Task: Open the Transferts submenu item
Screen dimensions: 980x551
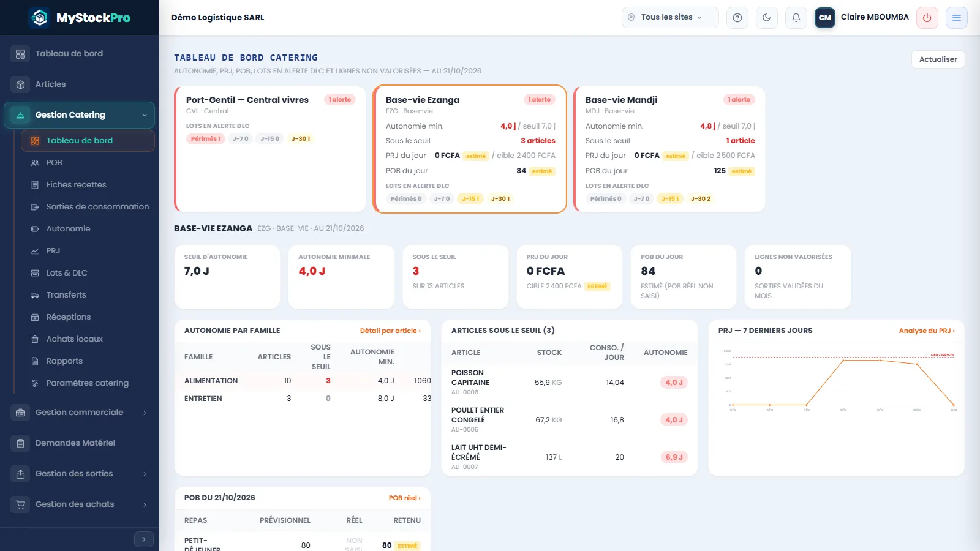Action: click(x=88, y=295)
